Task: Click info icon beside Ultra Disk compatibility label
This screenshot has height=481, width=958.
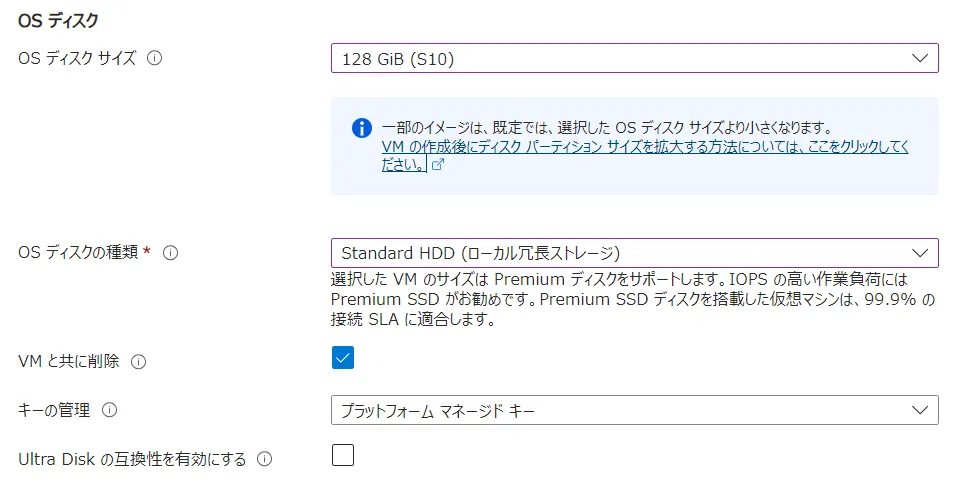Action: pos(264,459)
